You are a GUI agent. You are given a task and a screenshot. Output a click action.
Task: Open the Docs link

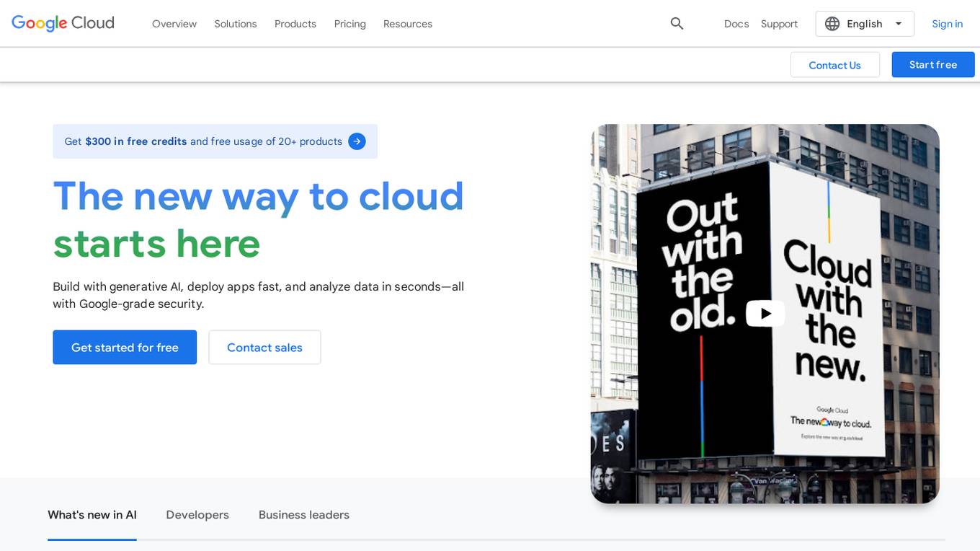click(x=736, y=24)
